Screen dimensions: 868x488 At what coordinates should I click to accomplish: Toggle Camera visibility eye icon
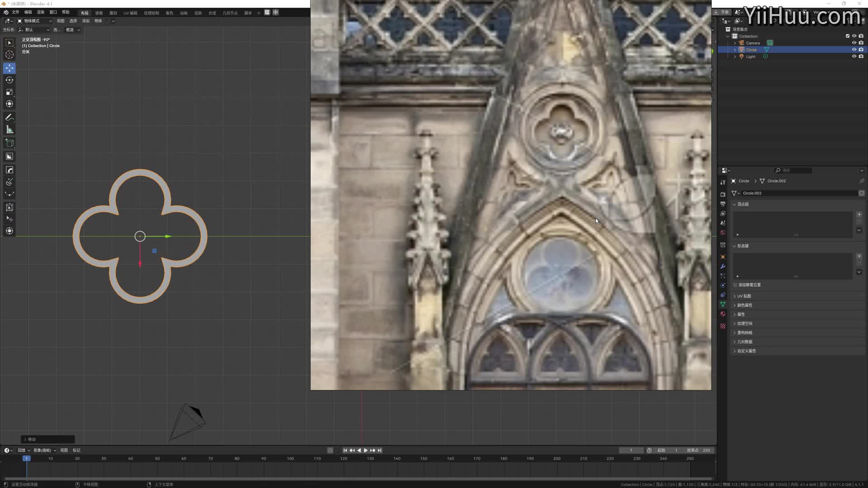854,43
